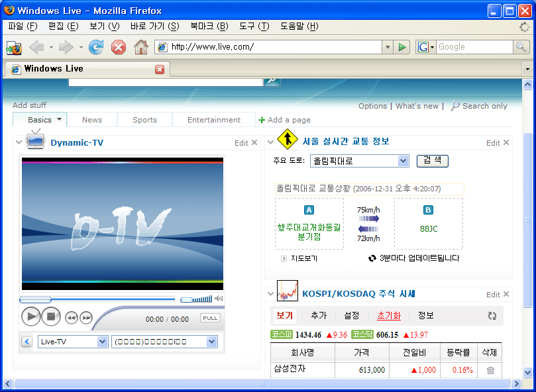
Task: Refresh the KOSPI/KOSDAQ stock widget
Action: pyautogui.click(x=492, y=316)
